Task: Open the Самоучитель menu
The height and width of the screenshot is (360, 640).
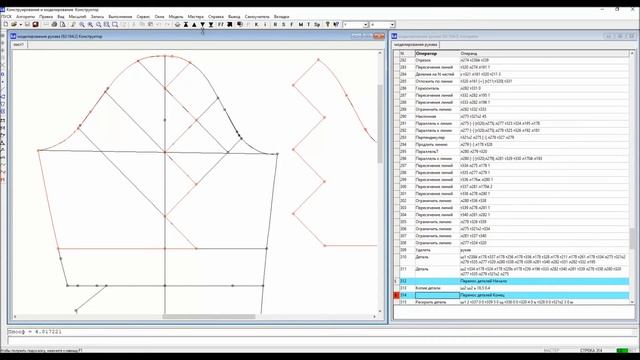Action: [257, 17]
